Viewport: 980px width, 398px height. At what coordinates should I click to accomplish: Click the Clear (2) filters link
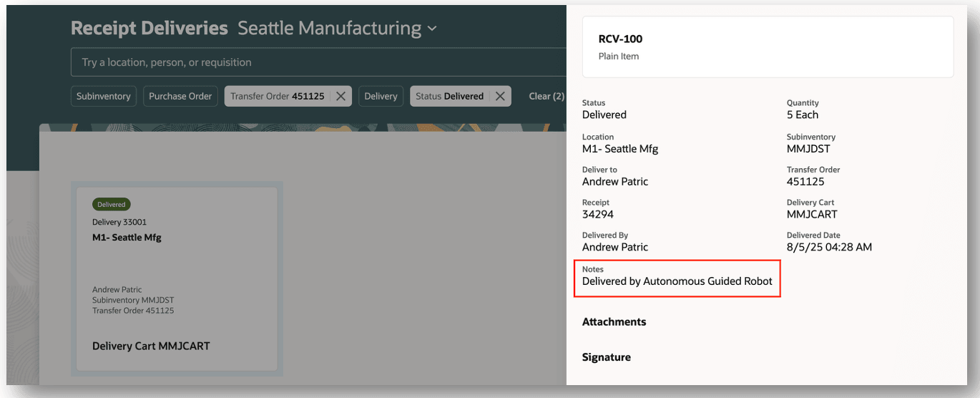pyautogui.click(x=547, y=97)
